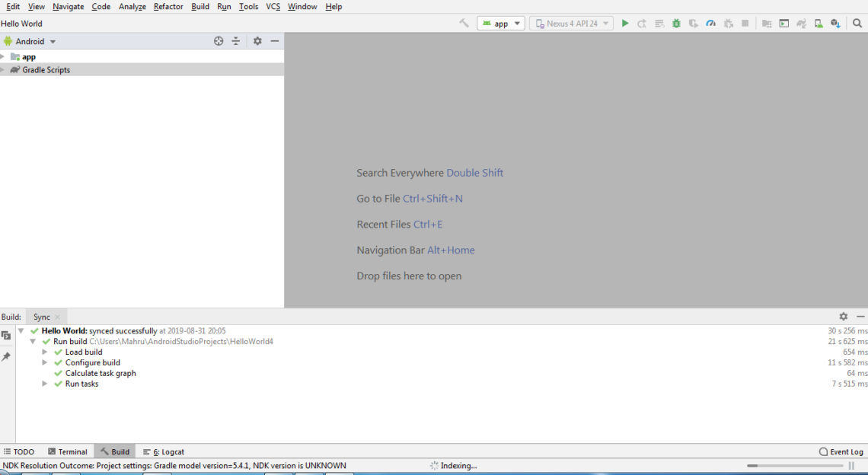The height and width of the screenshot is (475, 868).
Task: Open the Refactor menu
Action: [168, 6]
